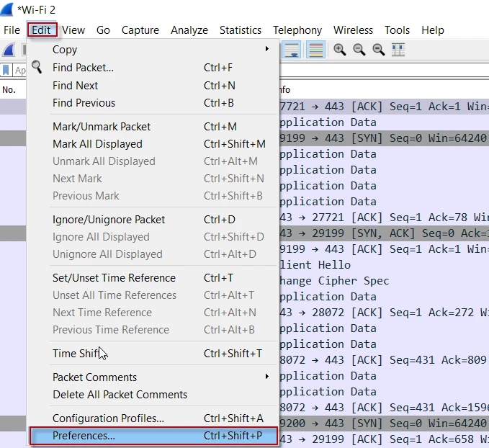
Task: Open Configuration Profiles dialog
Action: [x=108, y=418]
